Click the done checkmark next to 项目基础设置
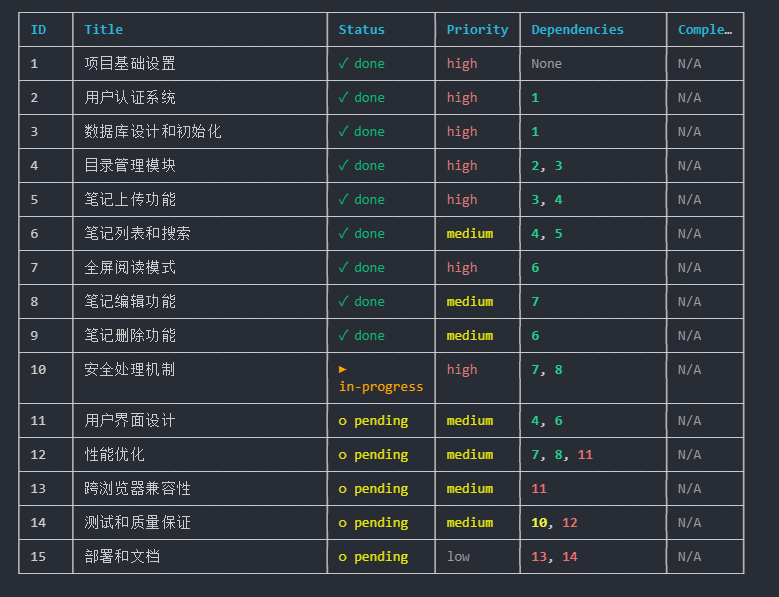The width and height of the screenshot is (779, 597). tap(343, 63)
